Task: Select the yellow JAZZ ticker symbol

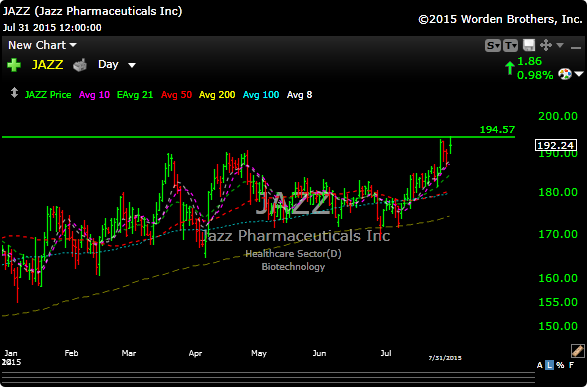Action: pos(48,65)
